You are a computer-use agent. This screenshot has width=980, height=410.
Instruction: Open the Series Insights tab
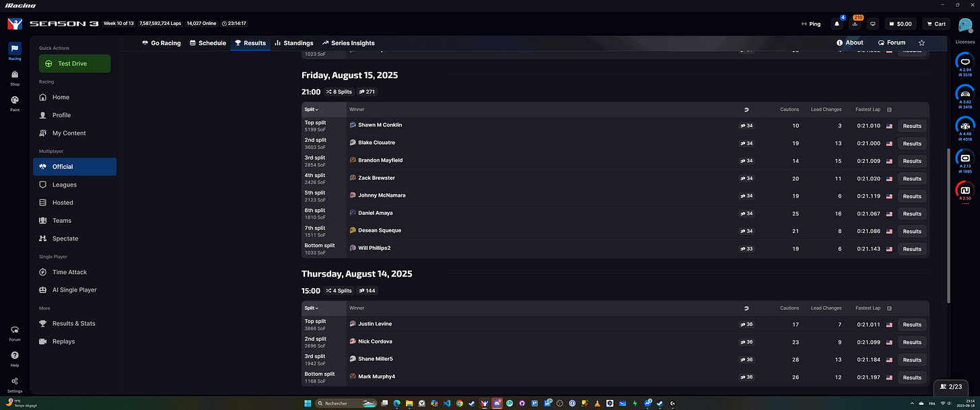[348, 42]
